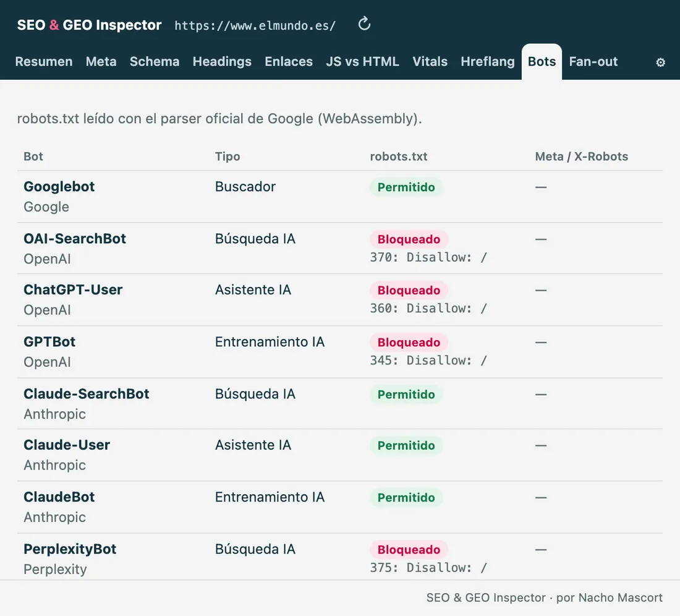View the Hreflang tab
Image resolution: width=680 pixels, height=616 pixels.
488,62
